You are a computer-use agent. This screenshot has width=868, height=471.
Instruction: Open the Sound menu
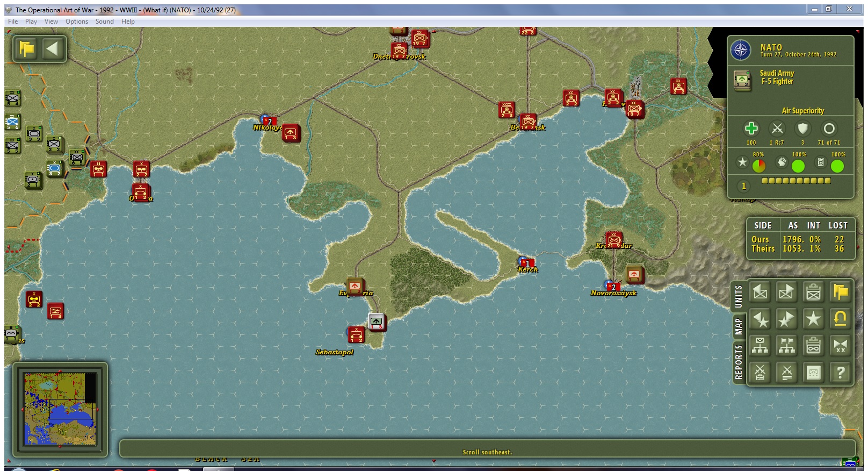point(105,22)
